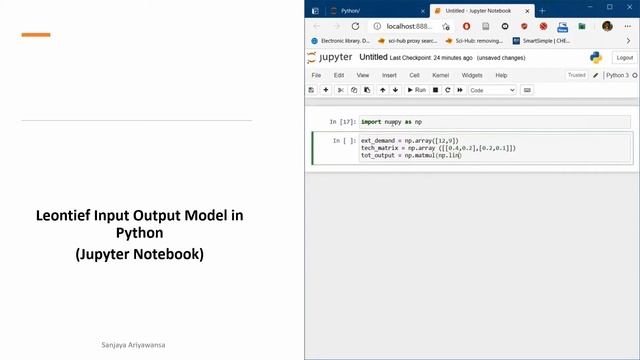Image resolution: width=640 pixels, height=360 pixels.
Task: Click the Jupyter logo
Action: pos(330,58)
